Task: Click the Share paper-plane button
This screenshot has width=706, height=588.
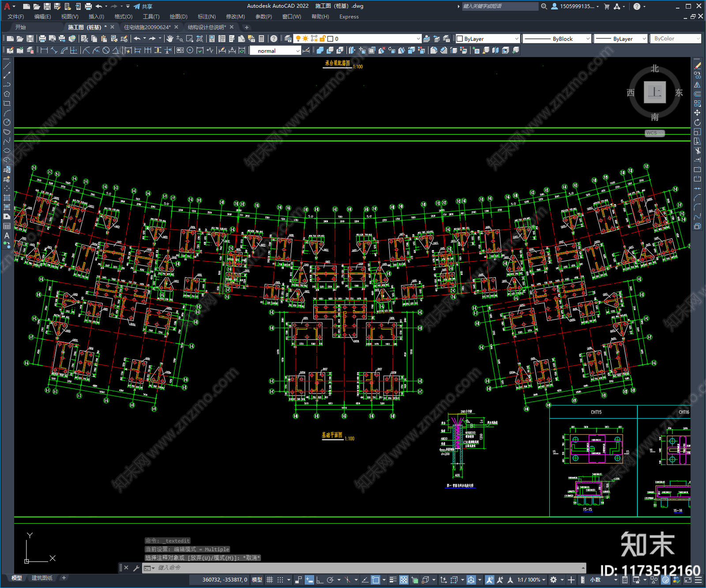Action: [143, 6]
